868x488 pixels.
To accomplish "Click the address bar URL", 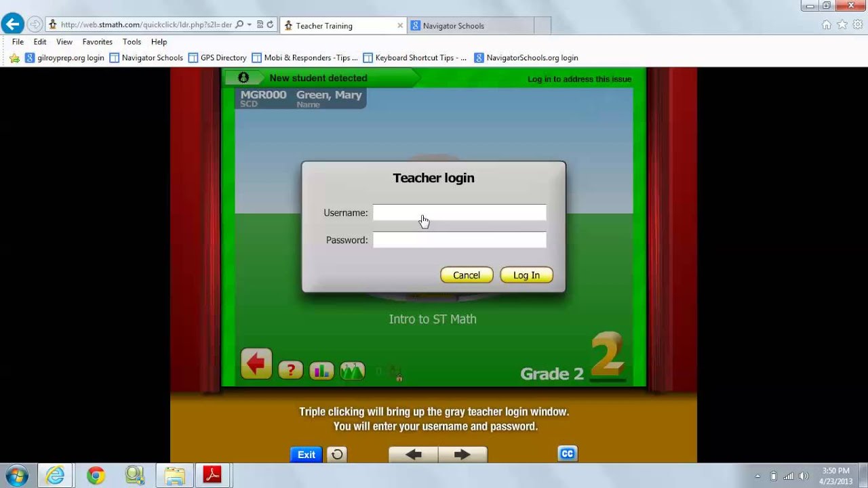I will click(146, 25).
